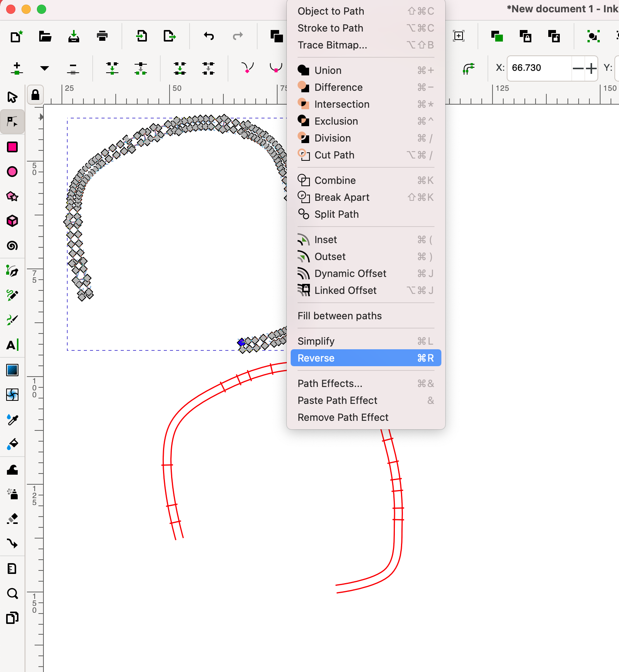
Task: Choose Stroke to Path menu item
Action: tap(366, 28)
